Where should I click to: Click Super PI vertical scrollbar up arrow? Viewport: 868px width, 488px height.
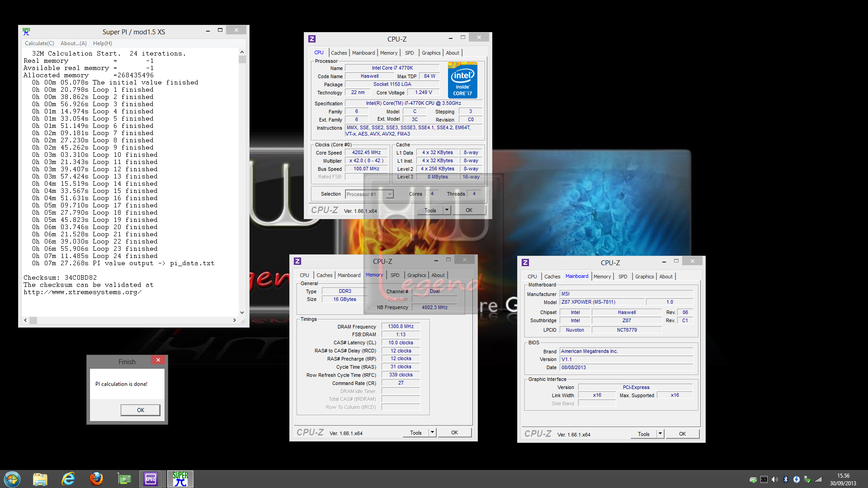pyautogui.click(x=242, y=52)
